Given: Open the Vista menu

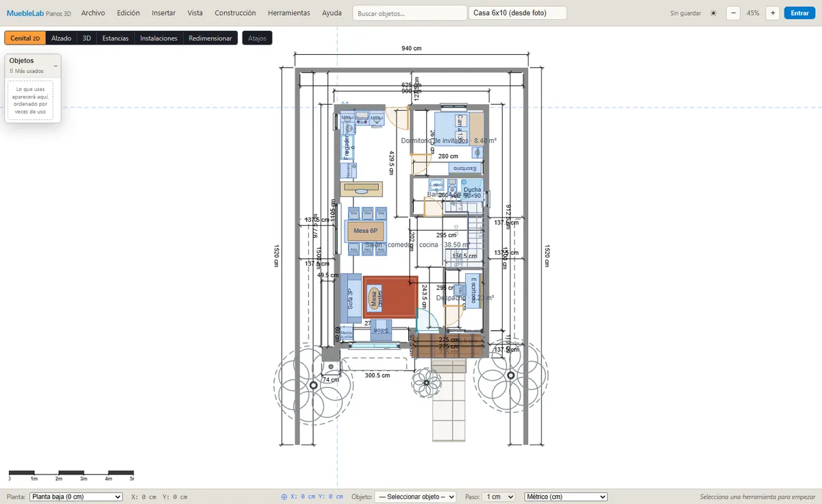Looking at the screenshot, I should [195, 13].
